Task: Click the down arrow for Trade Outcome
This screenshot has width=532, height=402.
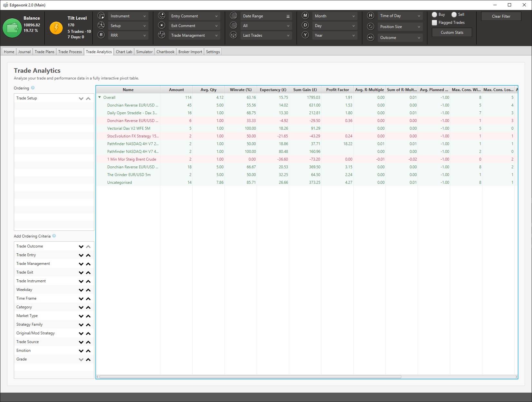Action: click(x=81, y=247)
